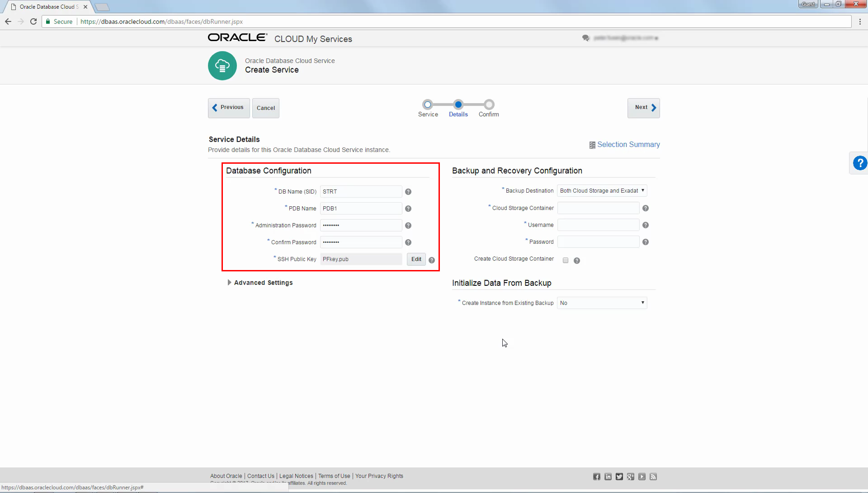
Task: Click the Oracle Database Cloud Service green icon
Action: point(222,66)
